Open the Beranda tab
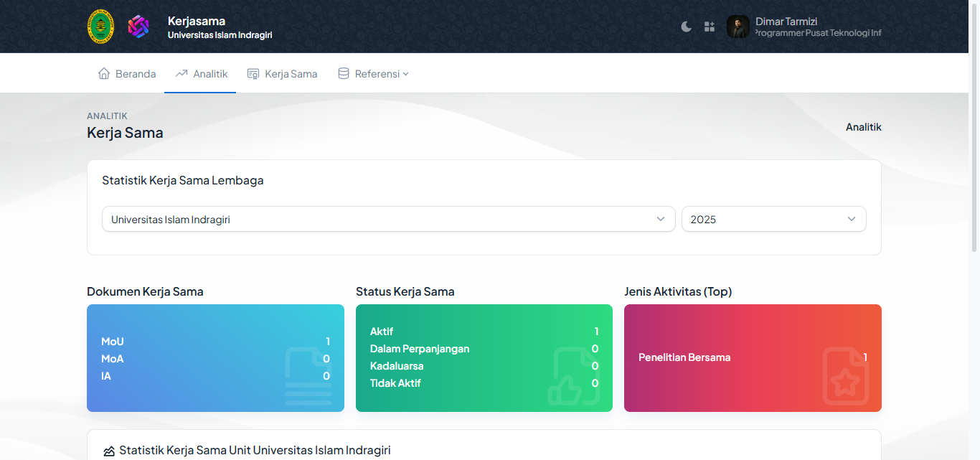The image size is (980, 460). 136,74
